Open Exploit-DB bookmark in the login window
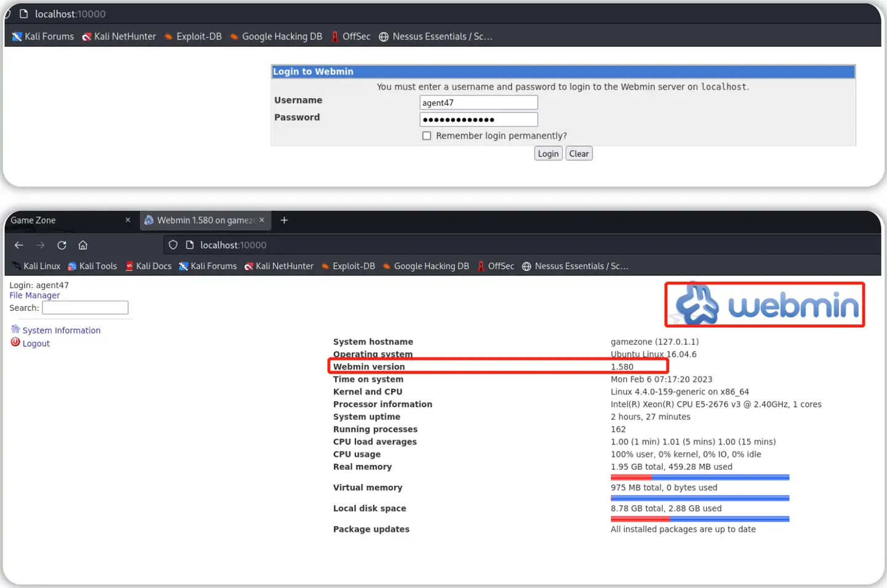Image resolution: width=887 pixels, height=588 pixels. (193, 36)
